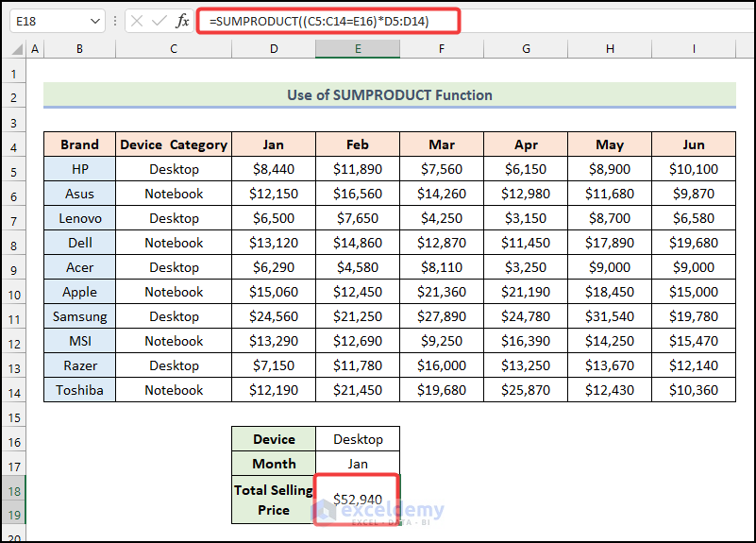This screenshot has width=756, height=543.
Task: Click the 'Razer' brand cell
Action: pos(79,365)
